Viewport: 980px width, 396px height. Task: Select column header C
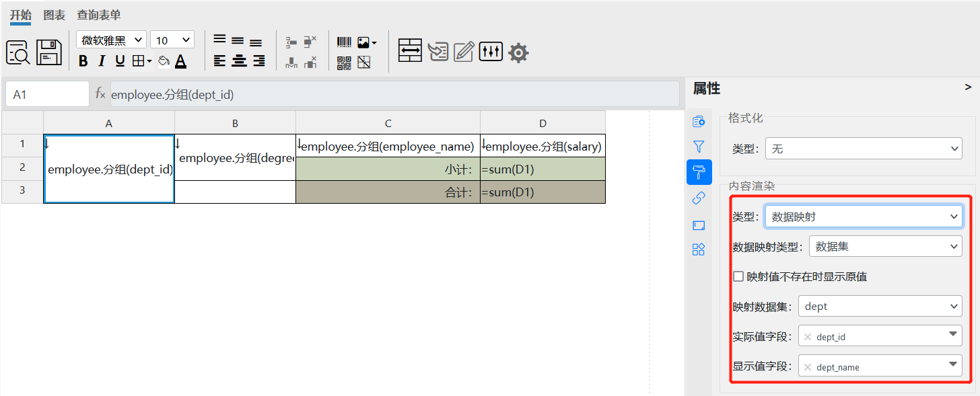tap(388, 123)
